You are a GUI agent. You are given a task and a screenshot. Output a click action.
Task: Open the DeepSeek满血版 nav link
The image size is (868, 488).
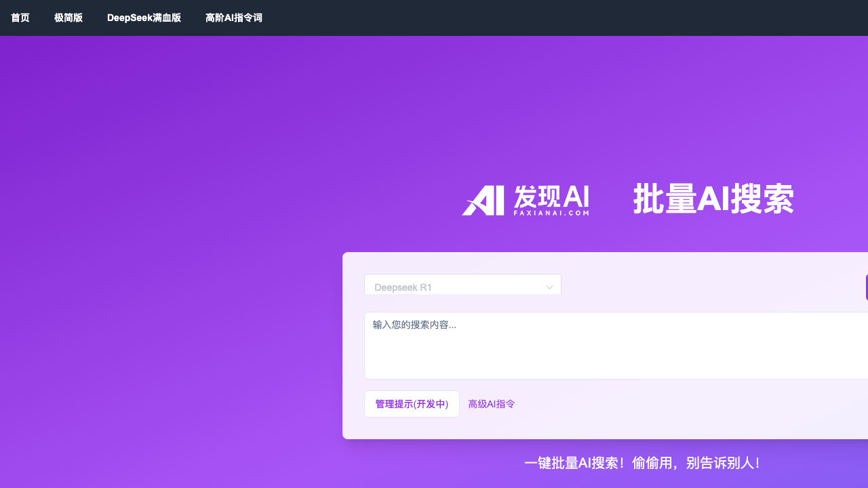[x=144, y=18]
